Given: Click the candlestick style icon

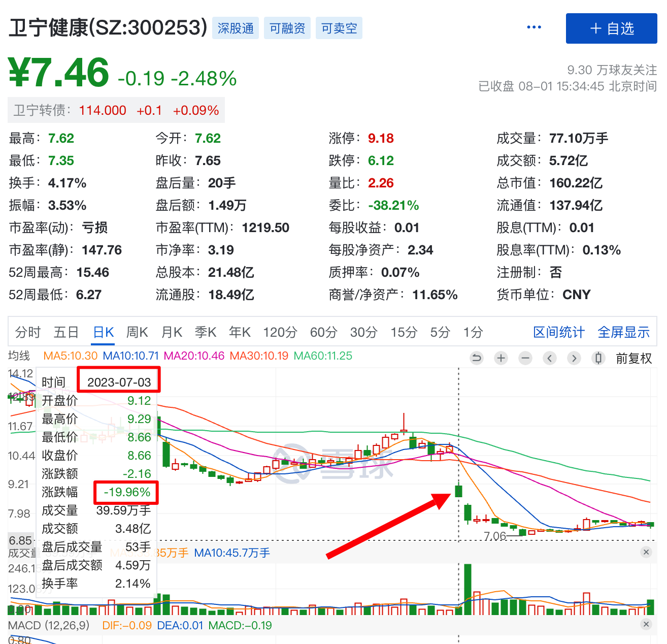Looking at the screenshot, I should pyautogui.click(x=598, y=358).
